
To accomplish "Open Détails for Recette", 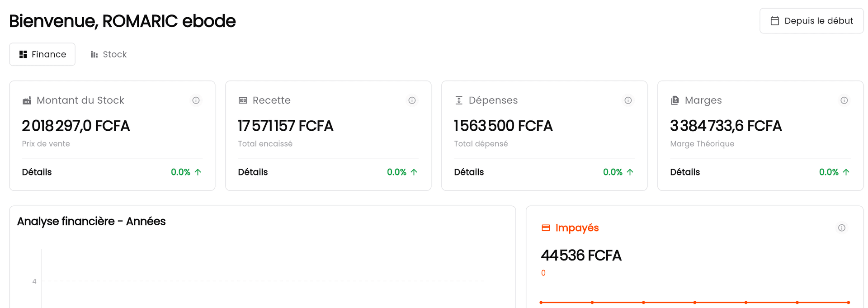I will [x=253, y=172].
